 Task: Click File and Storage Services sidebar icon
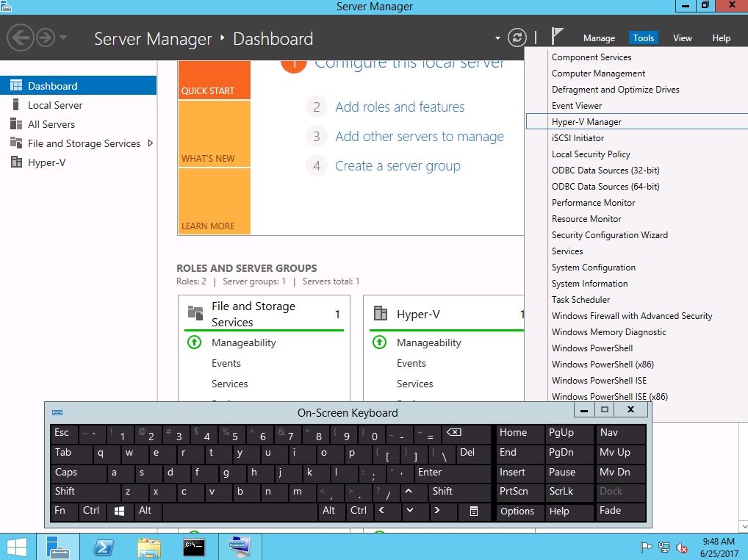(15, 143)
